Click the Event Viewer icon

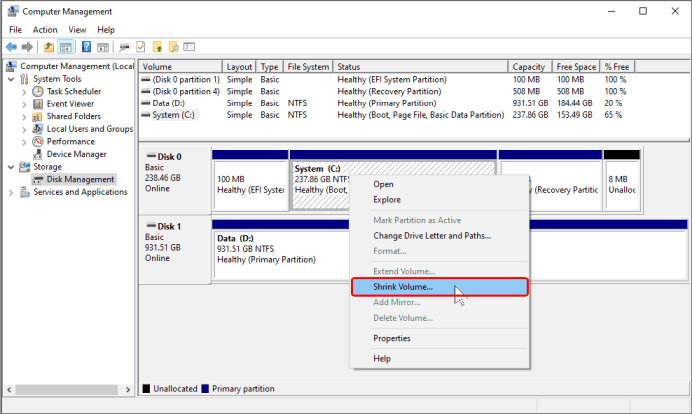[x=38, y=104]
